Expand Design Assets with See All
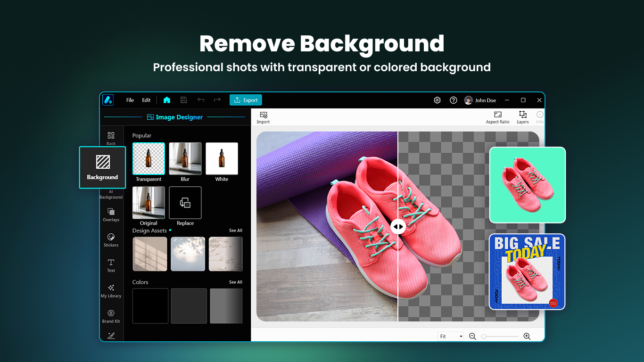 [236, 230]
